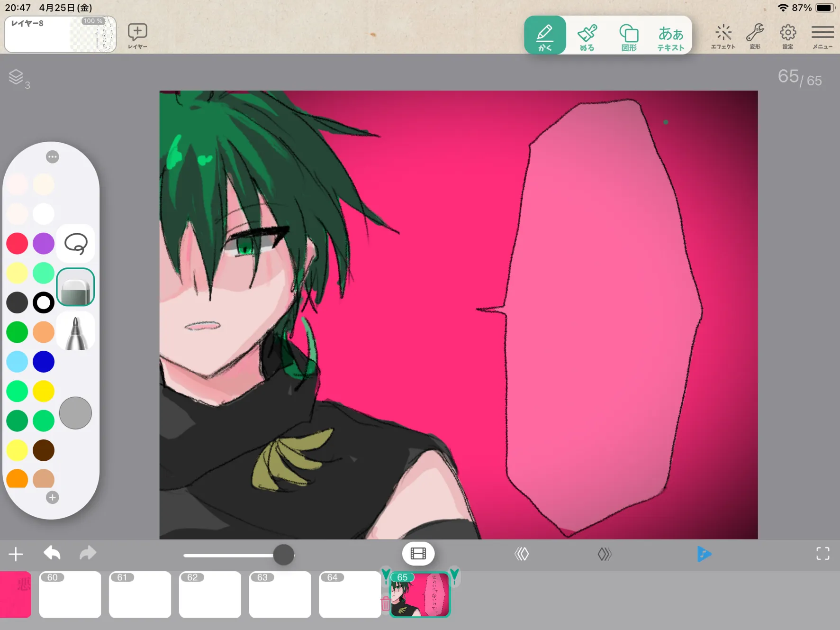Delete frame with trash icon
Image resolution: width=840 pixels, height=630 pixels.
coord(385,603)
